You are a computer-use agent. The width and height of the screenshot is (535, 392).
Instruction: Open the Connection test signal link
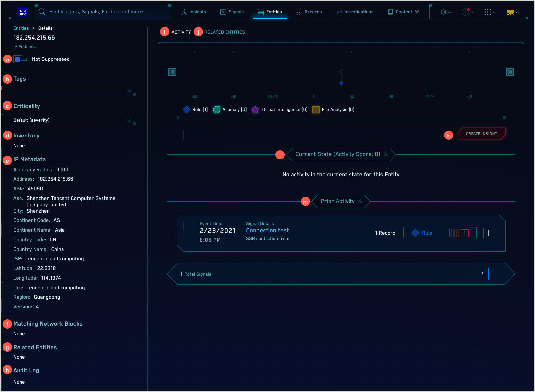[267, 230]
